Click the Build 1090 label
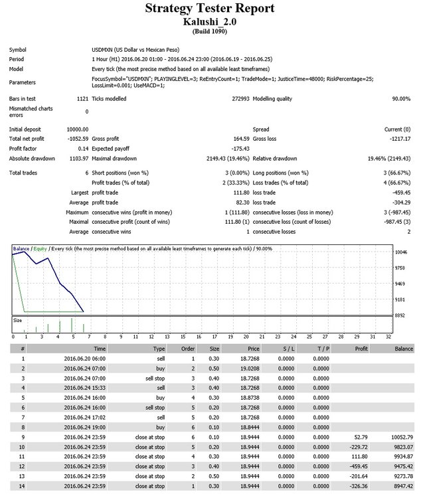This screenshot has height=504, width=425. [x=210, y=31]
